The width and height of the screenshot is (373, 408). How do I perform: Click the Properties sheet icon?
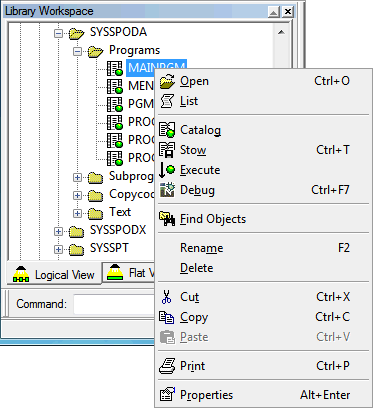[x=167, y=395]
